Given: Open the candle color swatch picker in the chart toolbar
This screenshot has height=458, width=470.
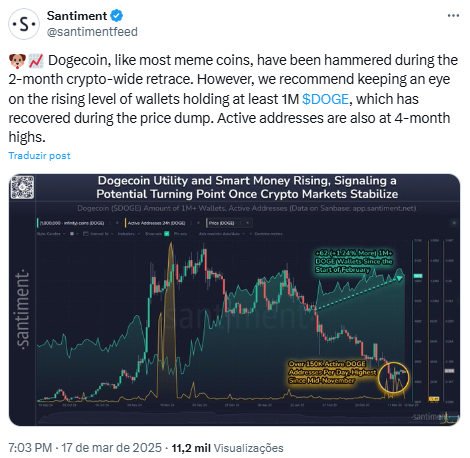Looking at the screenshot, I should point(73,234).
